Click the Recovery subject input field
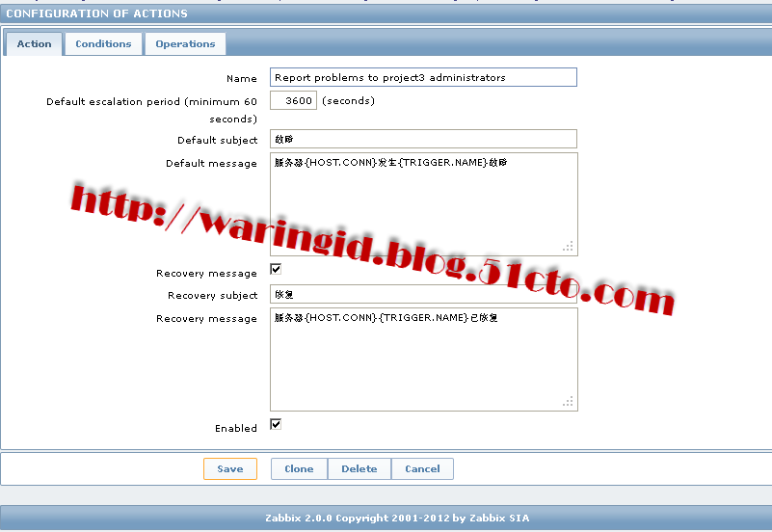Image resolution: width=772 pixels, height=532 pixels. click(423, 294)
